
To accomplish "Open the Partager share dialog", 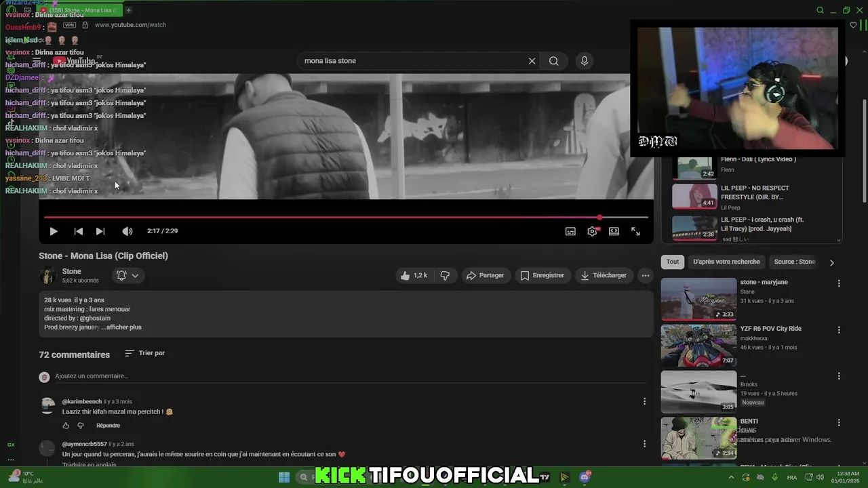I will coord(485,275).
